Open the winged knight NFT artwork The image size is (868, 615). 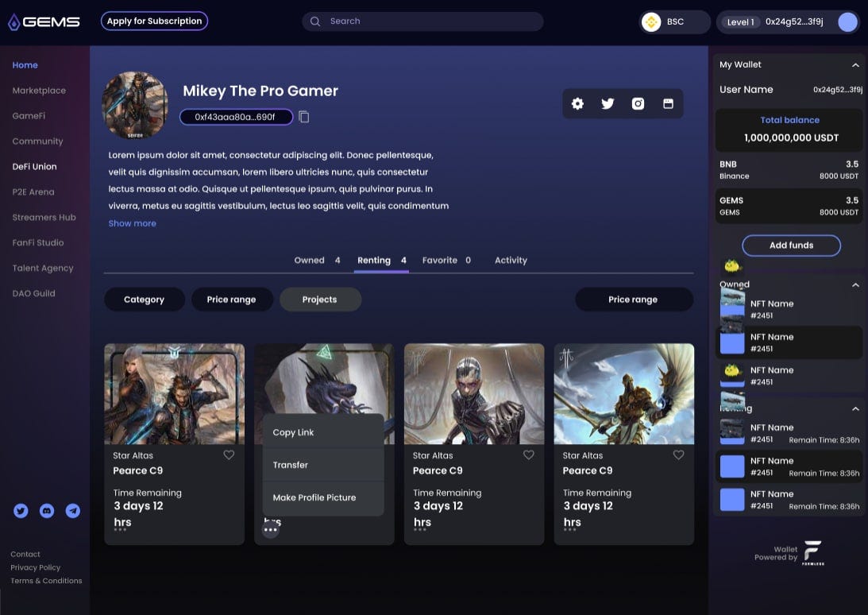pyautogui.click(x=624, y=394)
